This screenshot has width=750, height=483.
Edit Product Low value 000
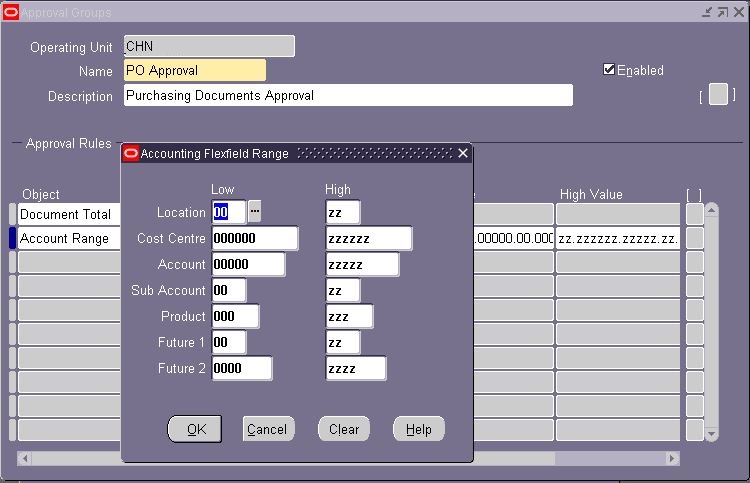235,316
